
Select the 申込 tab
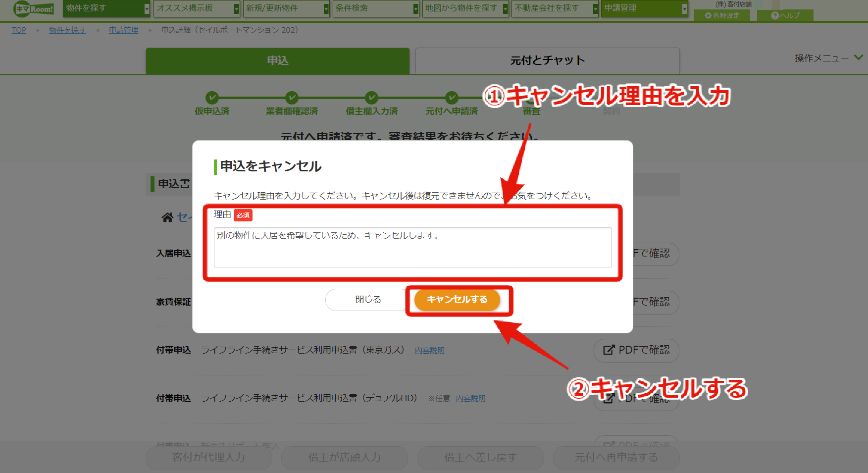coord(278,61)
